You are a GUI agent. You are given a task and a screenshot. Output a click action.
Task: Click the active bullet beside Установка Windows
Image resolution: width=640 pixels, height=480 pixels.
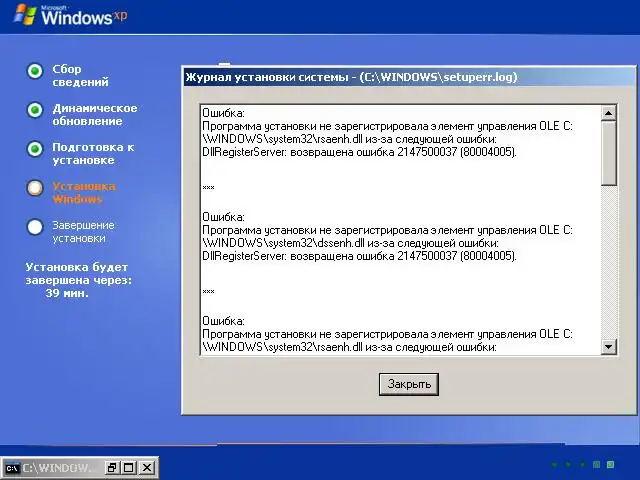pyautogui.click(x=35, y=188)
